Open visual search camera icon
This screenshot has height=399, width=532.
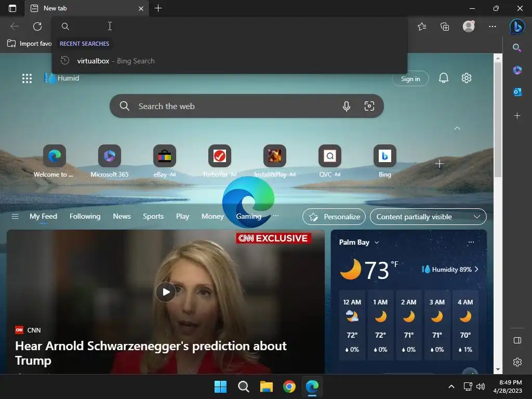coord(369,106)
